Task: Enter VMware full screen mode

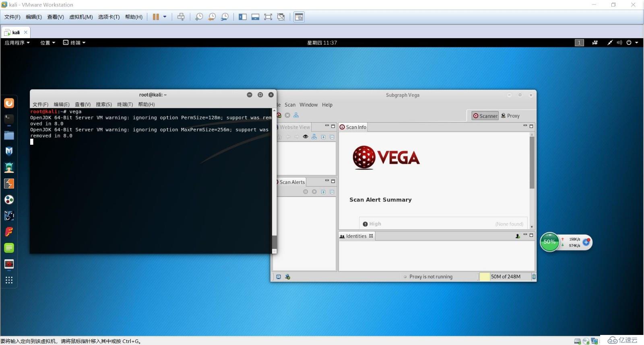Action: pyautogui.click(x=268, y=17)
